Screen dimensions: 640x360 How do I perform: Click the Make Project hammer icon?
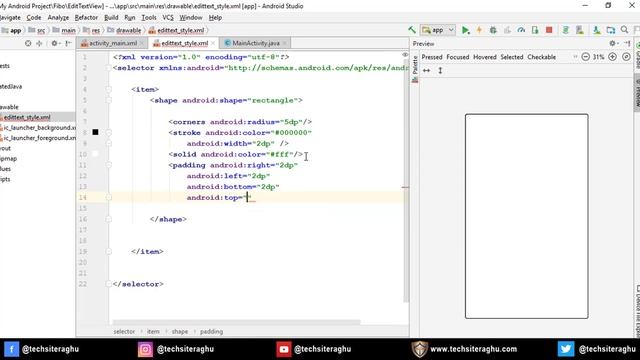point(412,30)
